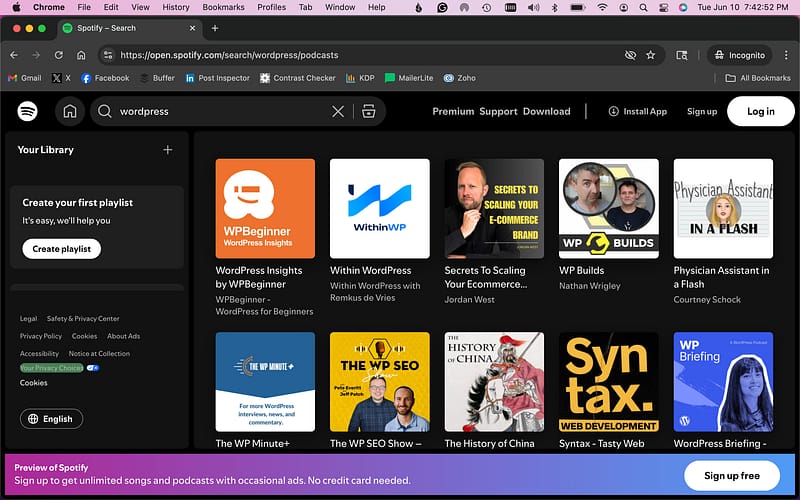Open The WP SEO Show cover
The image size is (800, 500).
pos(380,382)
